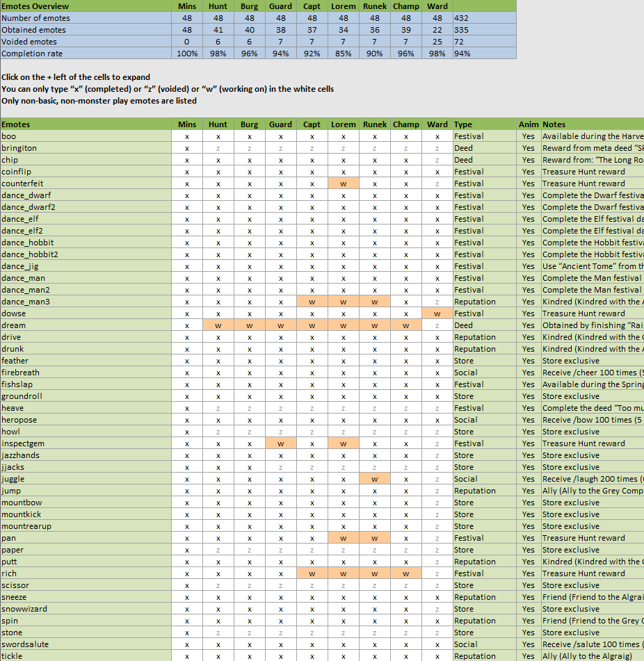Click dream's note 'Obtained by finishing'

pyautogui.click(x=593, y=325)
